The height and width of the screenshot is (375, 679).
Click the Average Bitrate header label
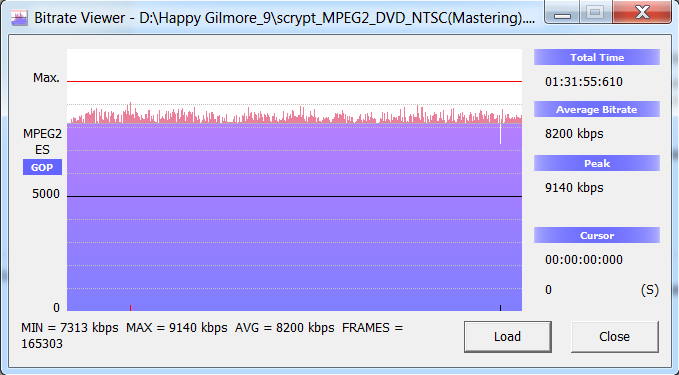tap(597, 109)
